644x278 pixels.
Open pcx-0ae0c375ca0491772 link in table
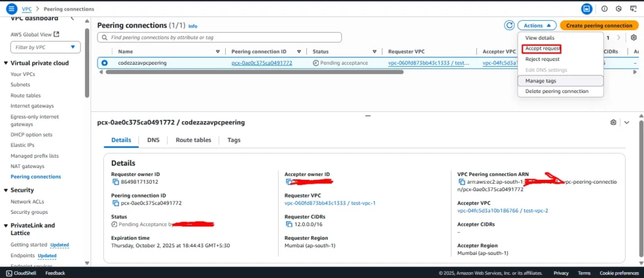pyautogui.click(x=262, y=64)
